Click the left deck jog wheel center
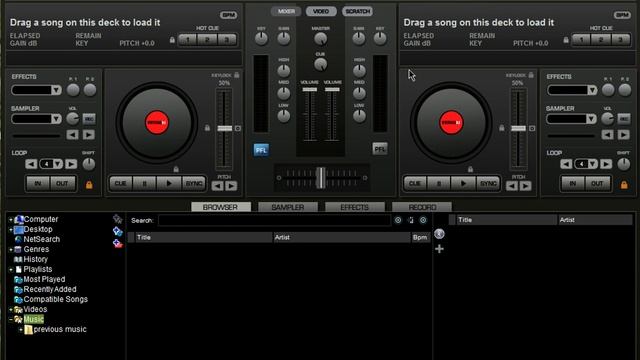The image size is (640, 360). (157, 122)
